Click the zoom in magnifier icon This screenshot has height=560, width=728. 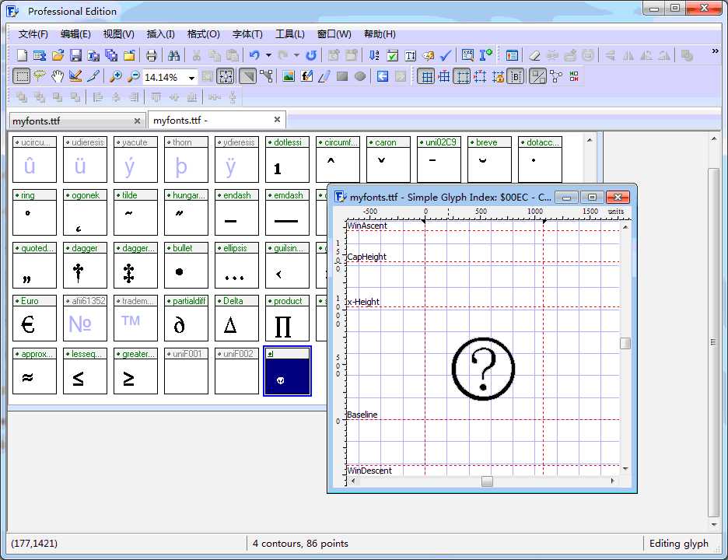point(116,77)
